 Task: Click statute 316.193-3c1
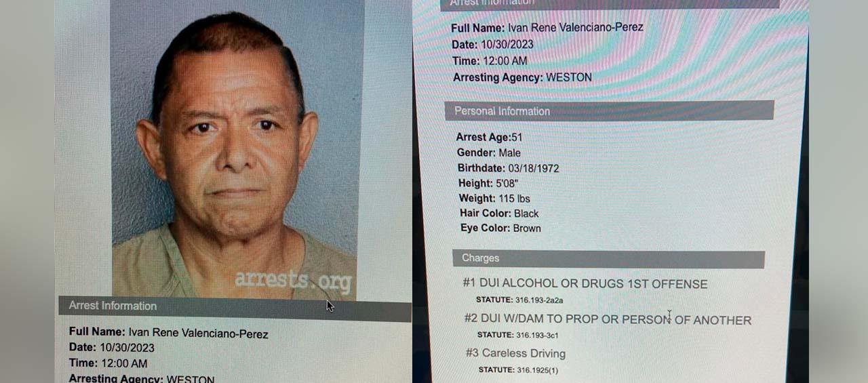[518, 335]
